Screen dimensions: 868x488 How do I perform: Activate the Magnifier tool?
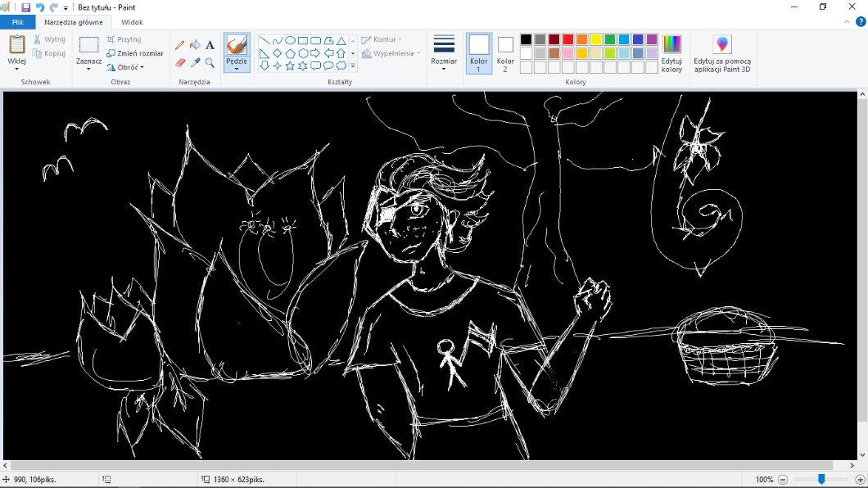(x=210, y=62)
